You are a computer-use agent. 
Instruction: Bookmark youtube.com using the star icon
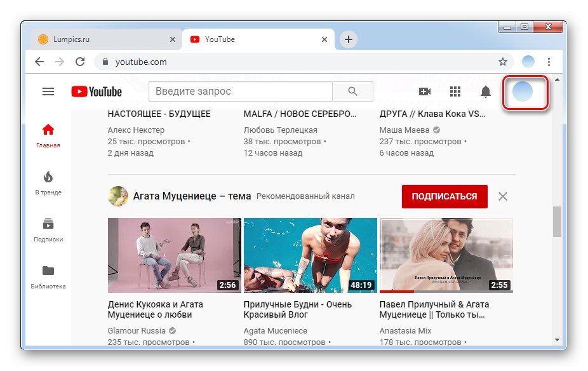tap(504, 62)
